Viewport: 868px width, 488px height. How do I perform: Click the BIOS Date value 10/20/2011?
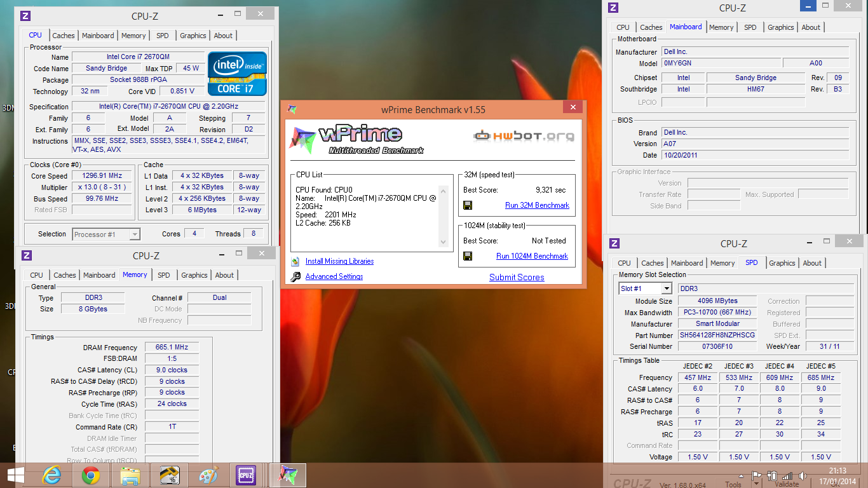755,155
